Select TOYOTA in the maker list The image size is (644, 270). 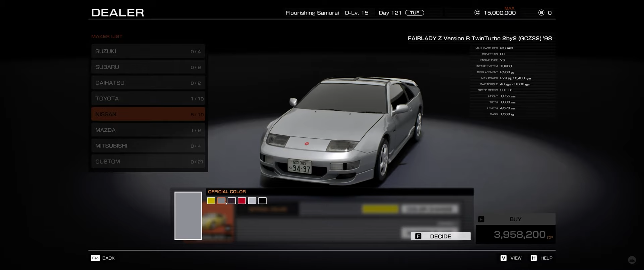pyautogui.click(x=148, y=99)
